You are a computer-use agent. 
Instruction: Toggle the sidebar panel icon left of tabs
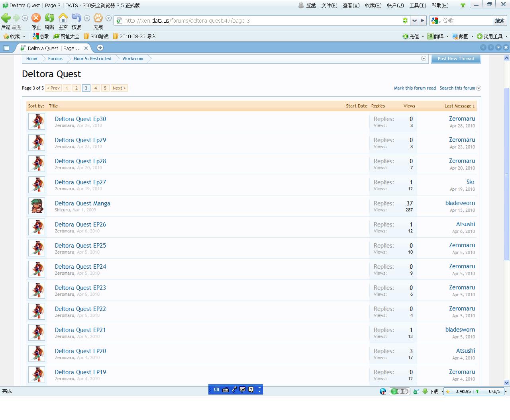click(6, 48)
